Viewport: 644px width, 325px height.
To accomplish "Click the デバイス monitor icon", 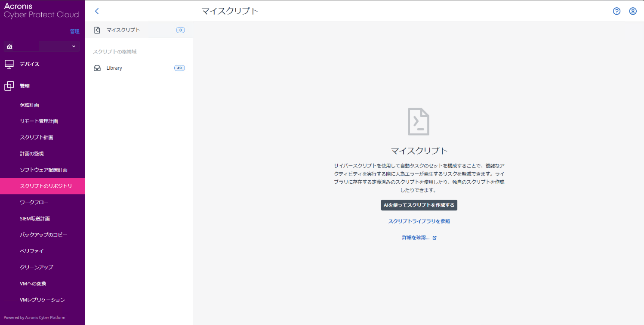I will pyautogui.click(x=9, y=64).
